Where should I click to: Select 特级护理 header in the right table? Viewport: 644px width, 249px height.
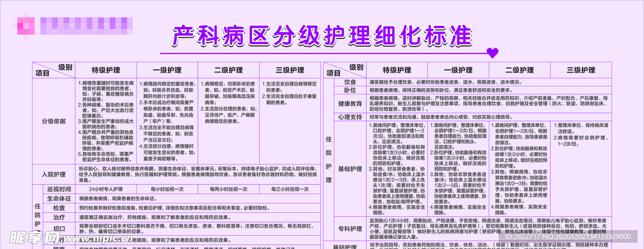click(397, 70)
